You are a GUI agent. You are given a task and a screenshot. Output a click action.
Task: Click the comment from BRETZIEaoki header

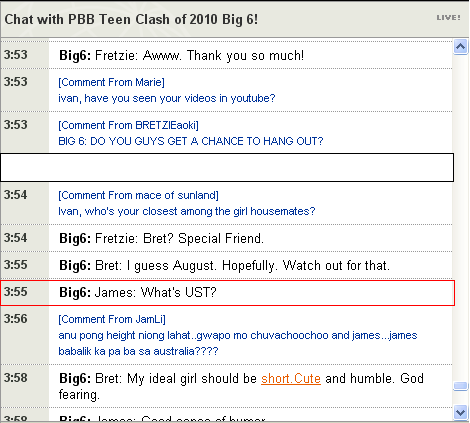(128, 125)
